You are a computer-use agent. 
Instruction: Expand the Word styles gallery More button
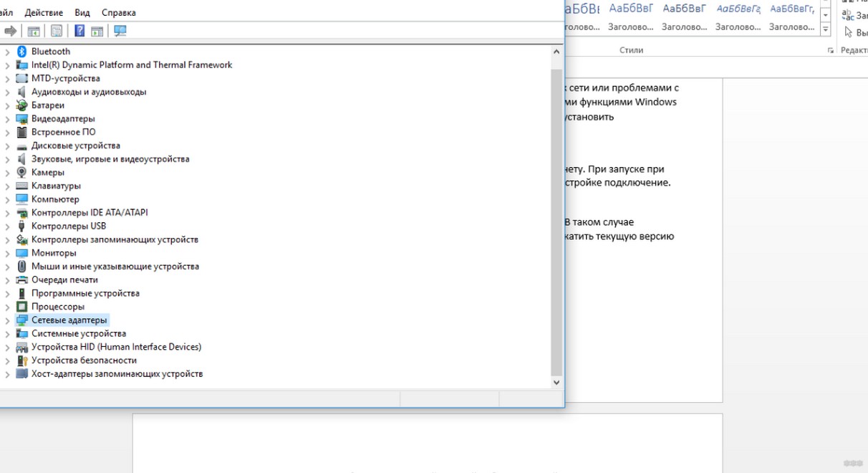pos(826,29)
